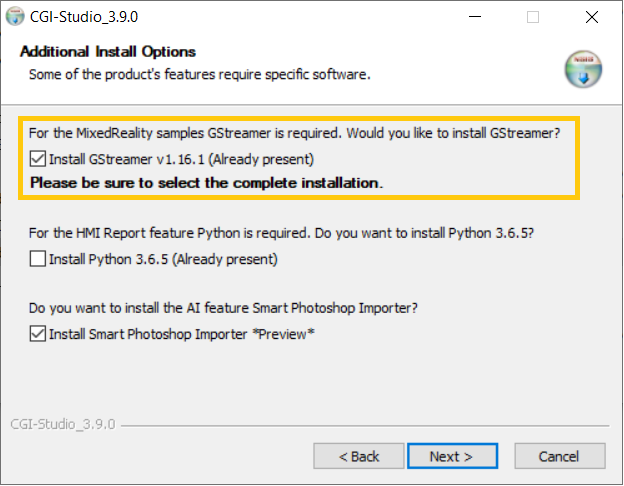
Task: Click the CGI-Studio_3.9.0 title bar text
Action: pos(84,17)
